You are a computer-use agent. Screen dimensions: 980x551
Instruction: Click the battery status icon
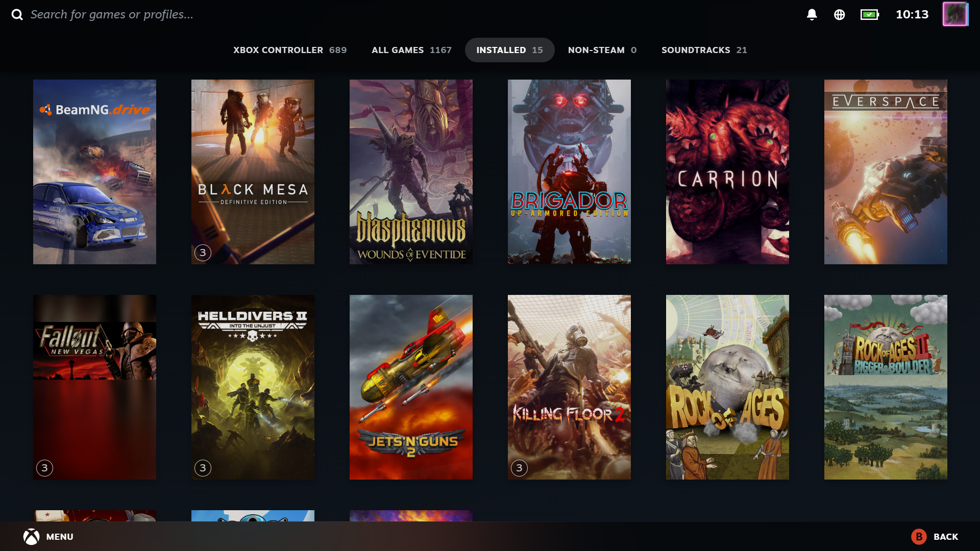pos(869,14)
